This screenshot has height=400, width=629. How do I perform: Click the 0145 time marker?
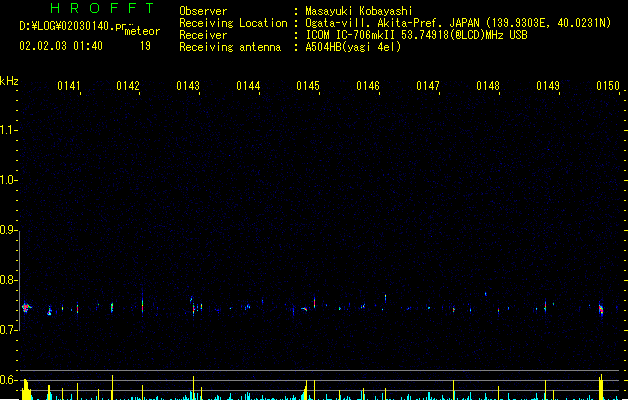pos(308,86)
